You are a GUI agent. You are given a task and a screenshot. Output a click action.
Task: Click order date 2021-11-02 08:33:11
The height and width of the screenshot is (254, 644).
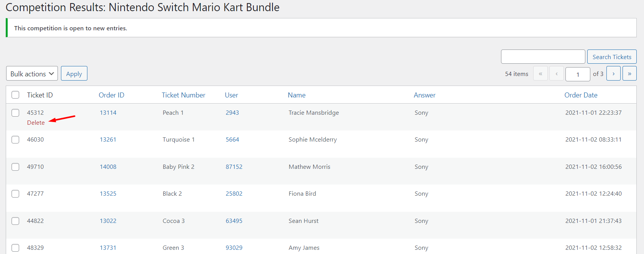pos(593,140)
